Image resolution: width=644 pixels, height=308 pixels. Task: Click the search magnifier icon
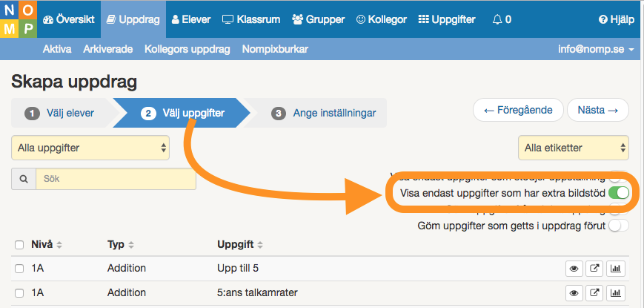24,179
